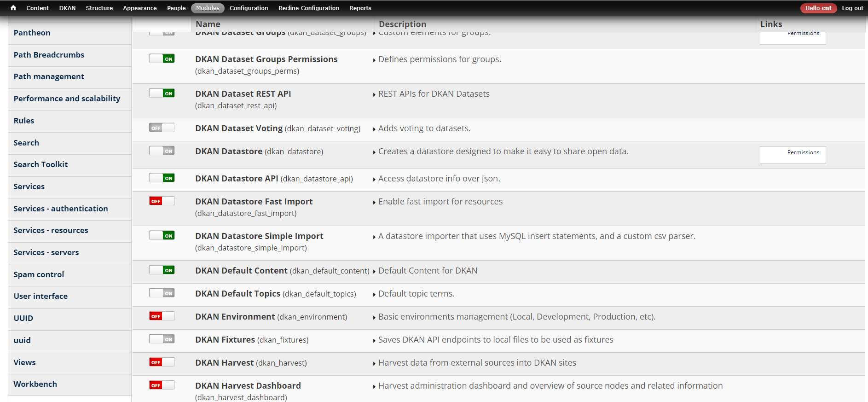
Task: Click 'DKAN Harvest Dashboard' module name
Action: point(248,386)
